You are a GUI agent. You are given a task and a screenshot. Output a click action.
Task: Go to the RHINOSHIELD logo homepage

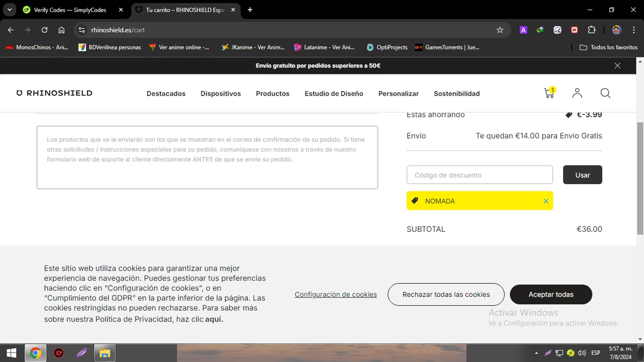coord(55,93)
